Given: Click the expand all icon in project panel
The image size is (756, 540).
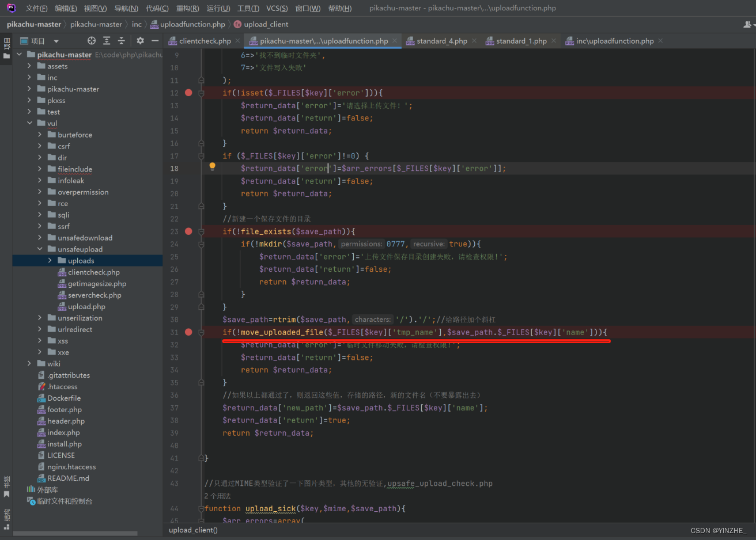Looking at the screenshot, I should (x=107, y=41).
